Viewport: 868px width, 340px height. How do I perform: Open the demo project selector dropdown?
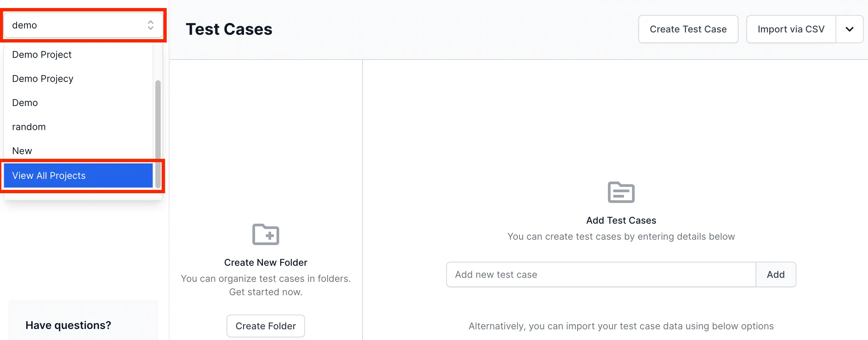click(x=78, y=25)
